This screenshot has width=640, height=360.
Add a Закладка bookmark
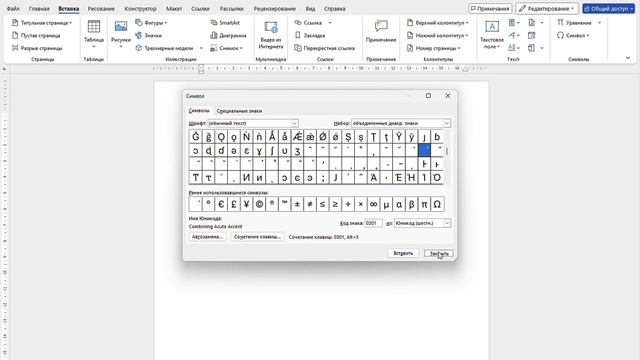[x=310, y=36]
